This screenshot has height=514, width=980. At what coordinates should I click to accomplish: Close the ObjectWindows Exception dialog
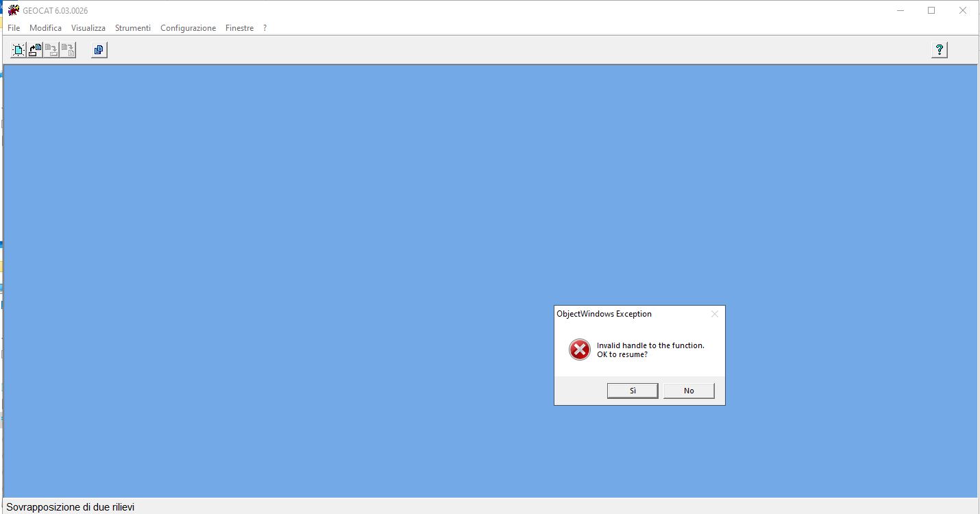715,314
